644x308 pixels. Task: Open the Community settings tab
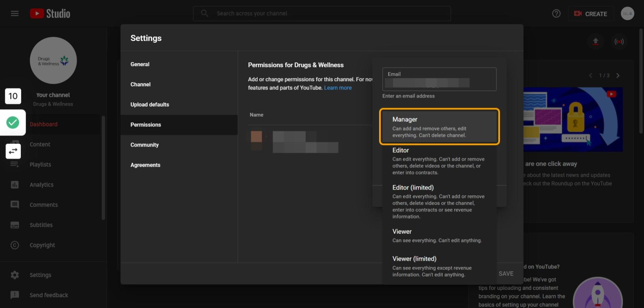[179, 145]
